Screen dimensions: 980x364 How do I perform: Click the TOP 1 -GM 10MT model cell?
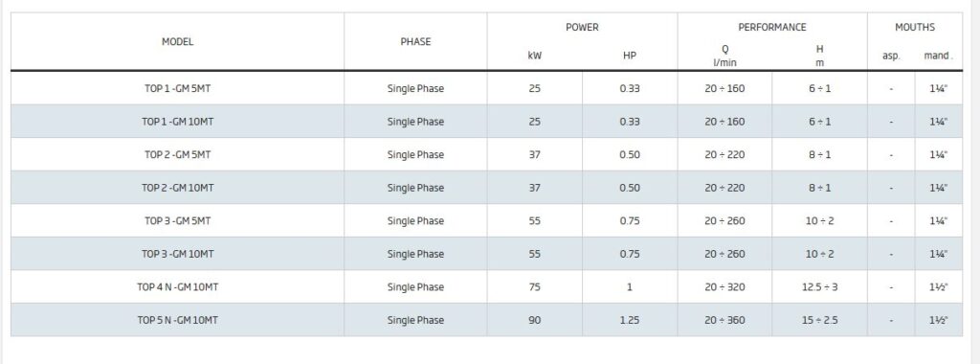click(177, 122)
